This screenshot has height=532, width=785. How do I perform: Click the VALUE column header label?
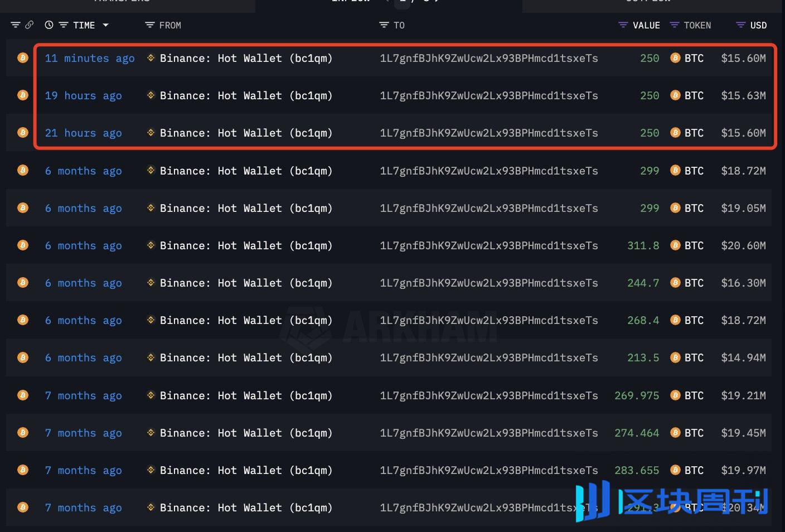click(x=647, y=25)
